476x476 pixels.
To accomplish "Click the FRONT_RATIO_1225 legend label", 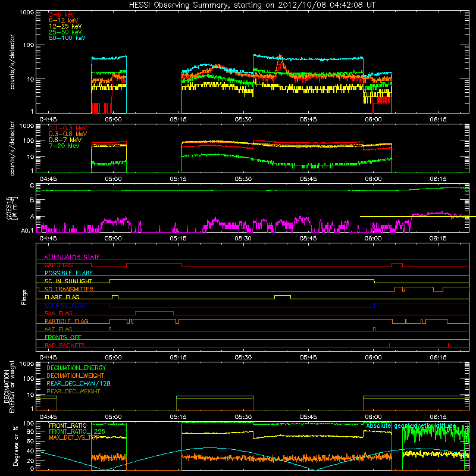I will tap(77, 431).
